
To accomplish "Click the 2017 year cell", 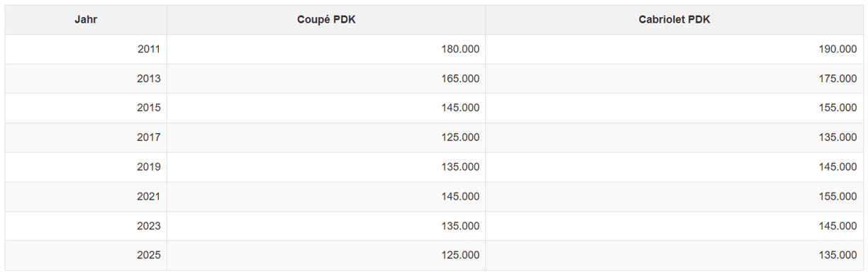I will pos(86,137).
